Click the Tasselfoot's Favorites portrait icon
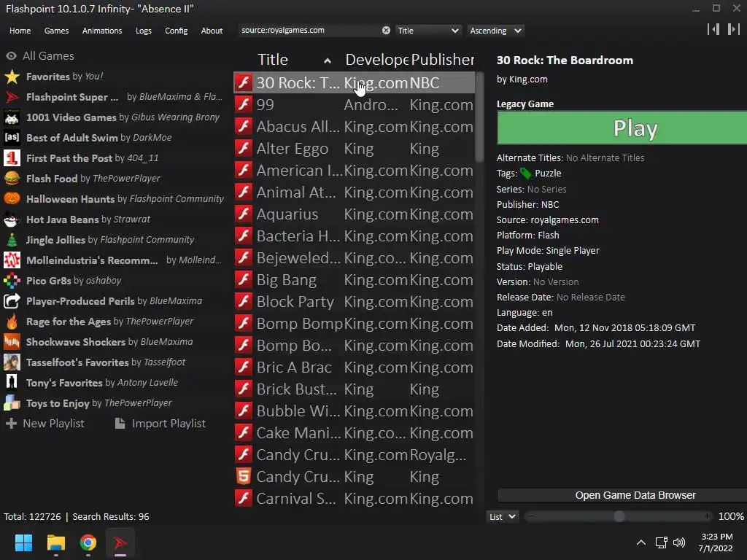 pyautogui.click(x=12, y=362)
